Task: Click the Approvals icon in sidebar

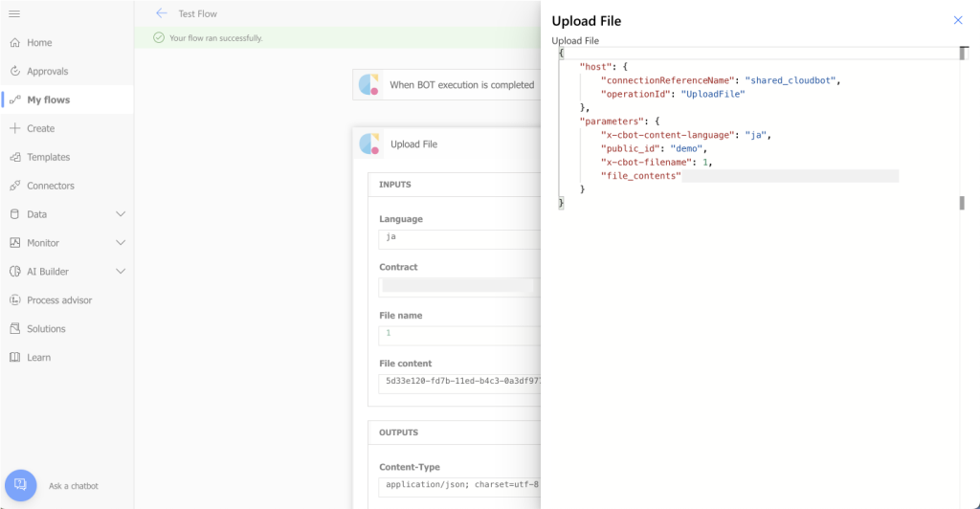Action: point(15,71)
